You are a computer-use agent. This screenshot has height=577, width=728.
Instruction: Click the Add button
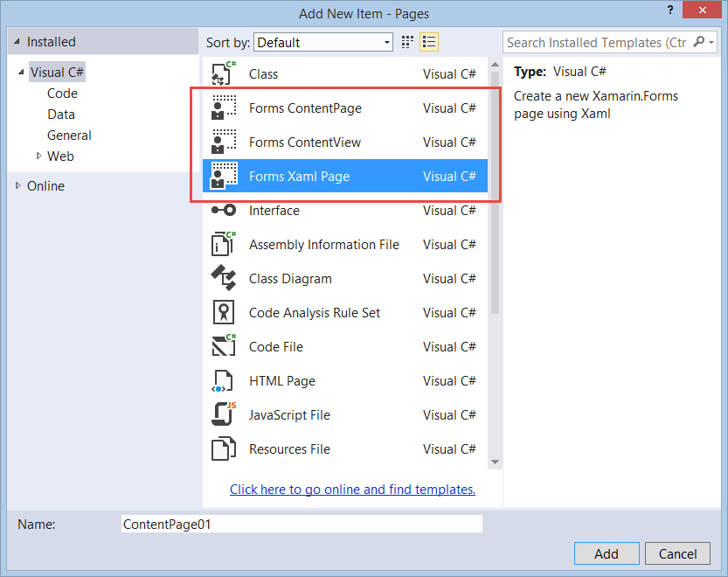pos(607,553)
